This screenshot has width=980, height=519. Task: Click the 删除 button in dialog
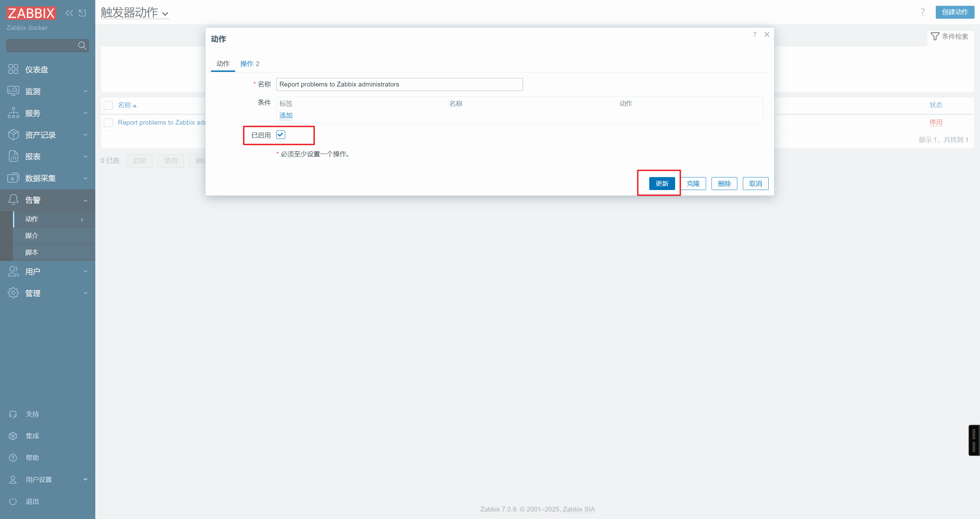pyautogui.click(x=724, y=184)
